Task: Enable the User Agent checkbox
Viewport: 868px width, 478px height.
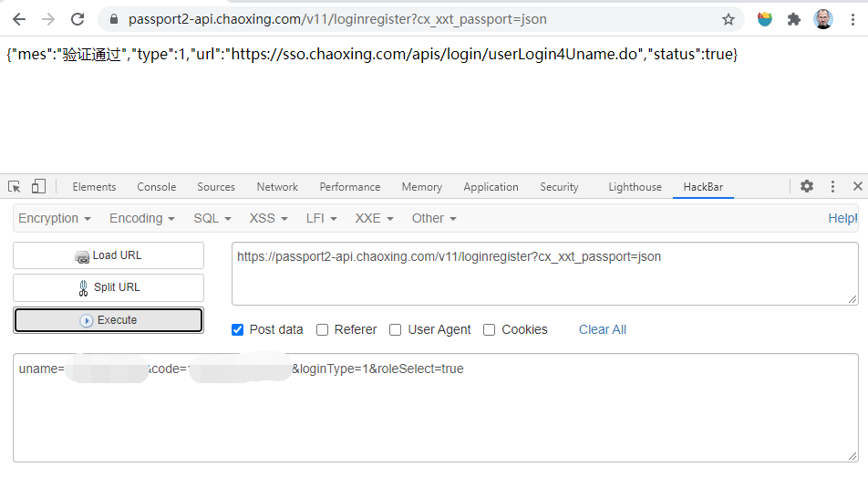Action: pyautogui.click(x=396, y=330)
